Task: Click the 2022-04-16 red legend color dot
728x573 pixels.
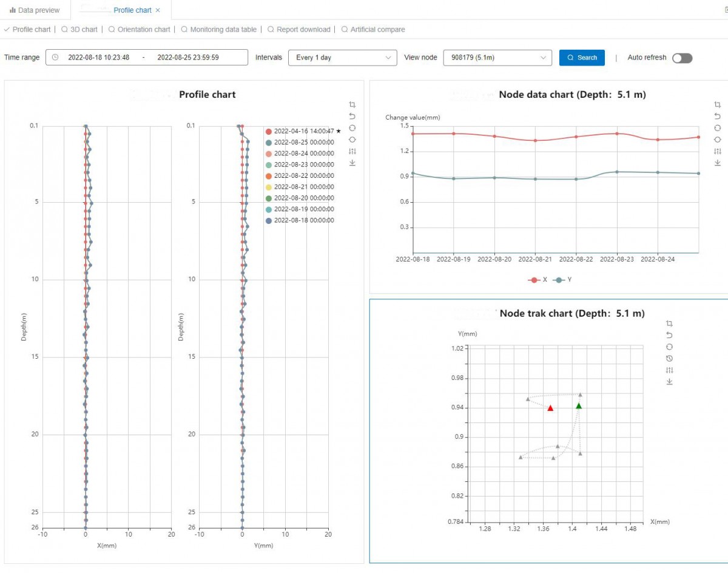Action: (269, 131)
